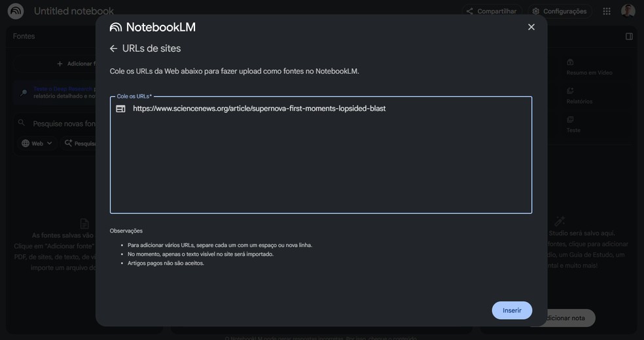
Task: Click inside the Cole os URLs text area
Action: point(321,164)
